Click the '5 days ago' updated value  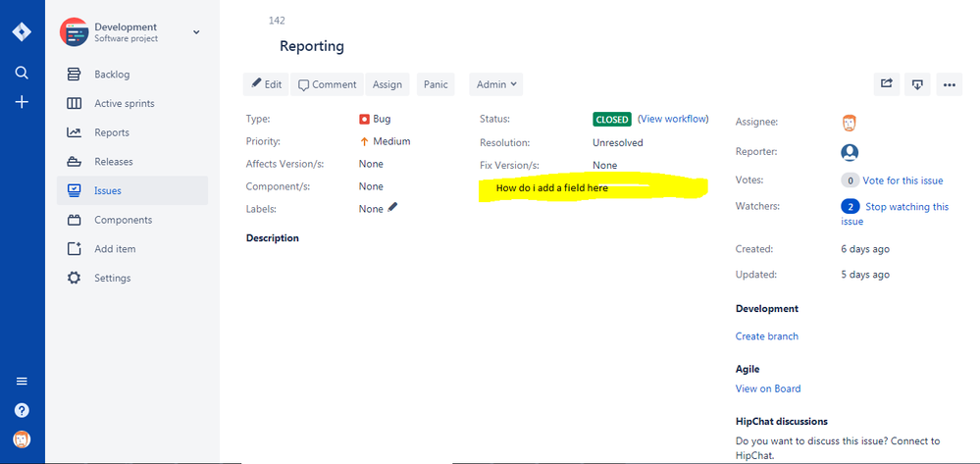865,275
